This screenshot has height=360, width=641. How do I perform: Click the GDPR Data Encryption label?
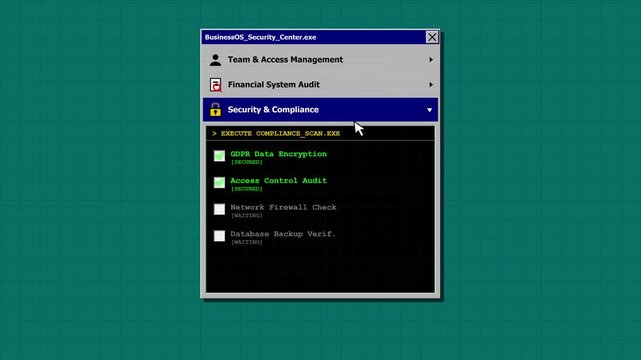point(278,154)
